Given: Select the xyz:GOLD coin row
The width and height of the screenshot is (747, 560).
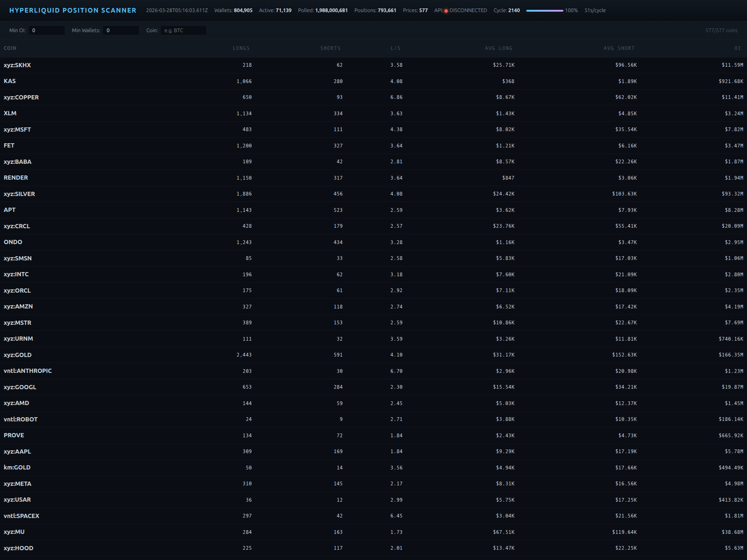Looking at the screenshot, I should [x=17, y=355].
